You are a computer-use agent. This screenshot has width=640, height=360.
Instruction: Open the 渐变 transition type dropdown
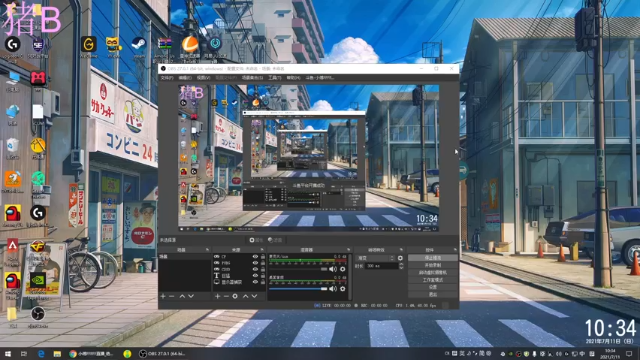(x=375, y=258)
